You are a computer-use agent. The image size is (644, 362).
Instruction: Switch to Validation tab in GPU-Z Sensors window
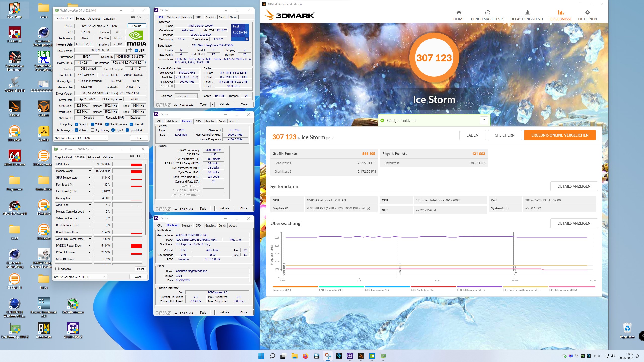pos(108,157)
